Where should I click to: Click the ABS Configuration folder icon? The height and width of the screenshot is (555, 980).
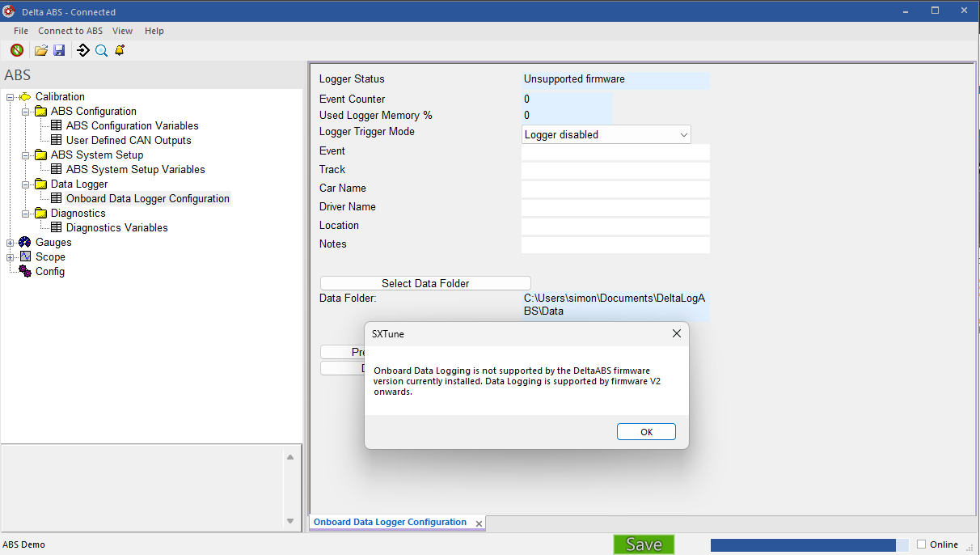[40, 112]
